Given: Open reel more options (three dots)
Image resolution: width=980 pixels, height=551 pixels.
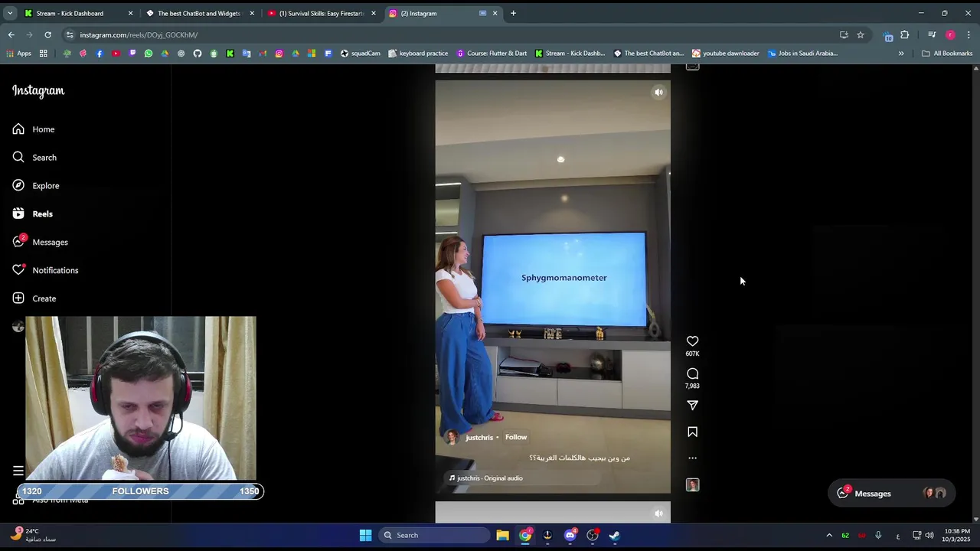Looking at the screenshot, I should (692, 458).
